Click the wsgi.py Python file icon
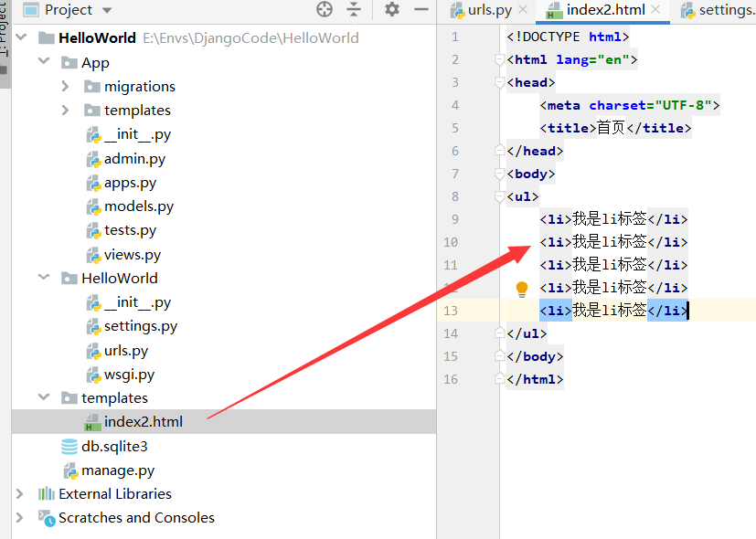Image resolution: width=756 pixels, height=539 pixels. pyautogui.click(x=93, y=375)
